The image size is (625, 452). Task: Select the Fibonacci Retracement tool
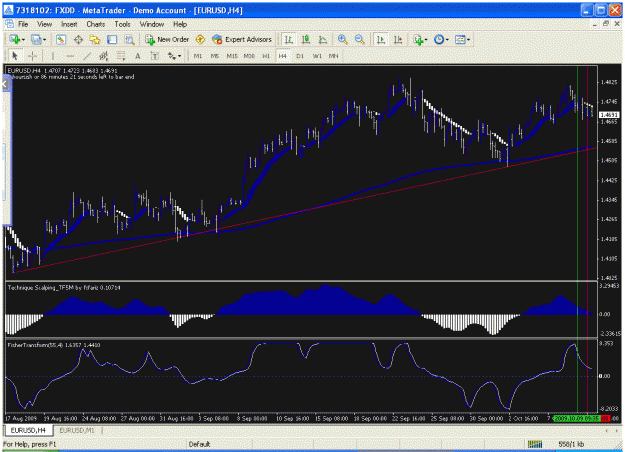[121, 56]
